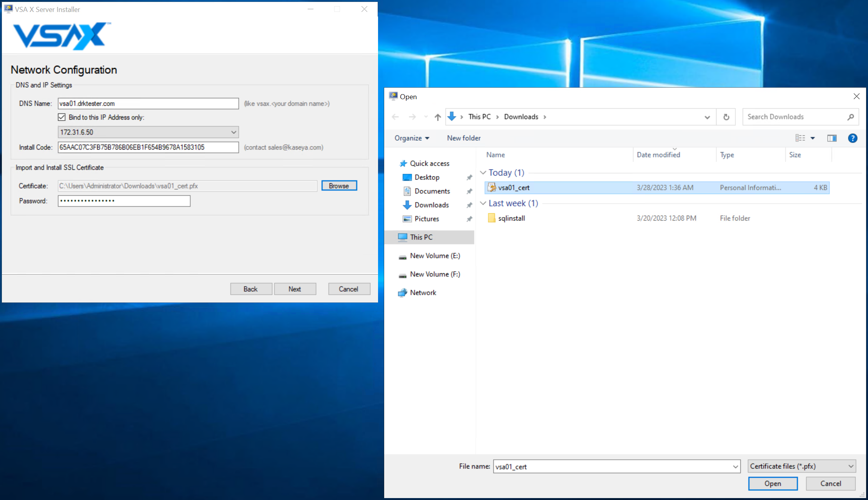Click Back navigation arrow in Open dialog
Screen dimensions: 868x500
coord(395,117)
